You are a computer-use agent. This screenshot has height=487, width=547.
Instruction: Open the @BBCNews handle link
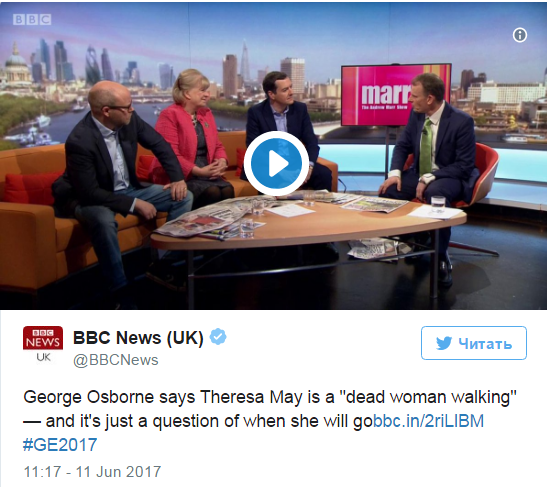115,360
